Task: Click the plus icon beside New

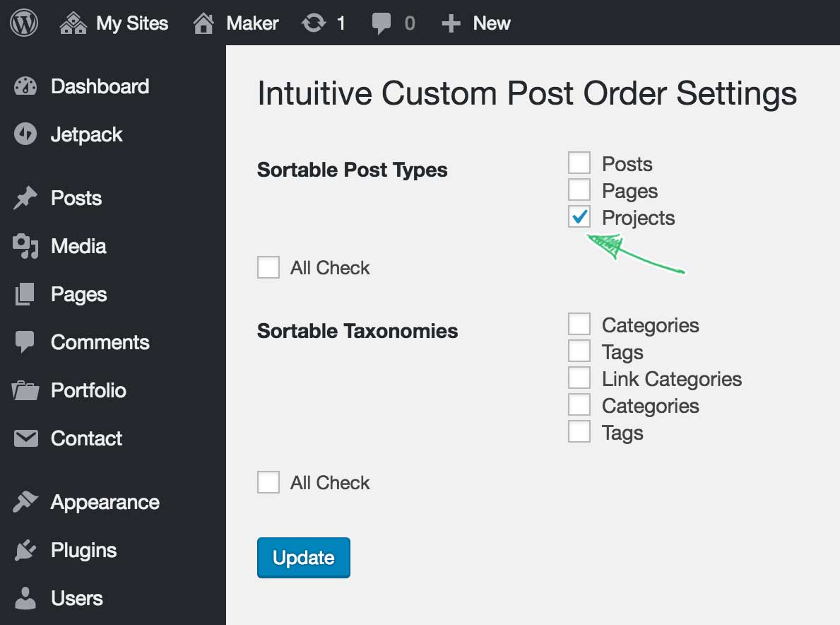Action: [x=451, y=23]
